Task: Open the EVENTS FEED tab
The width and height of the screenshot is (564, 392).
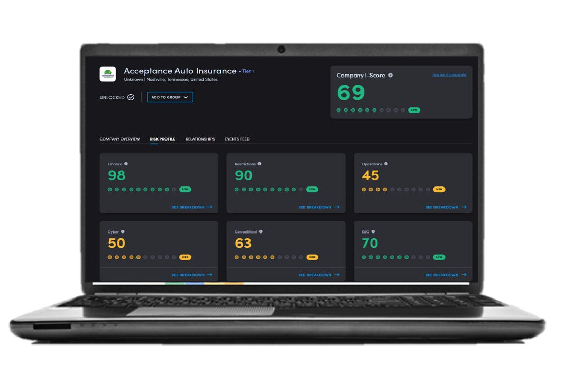Action: point(237,139)
